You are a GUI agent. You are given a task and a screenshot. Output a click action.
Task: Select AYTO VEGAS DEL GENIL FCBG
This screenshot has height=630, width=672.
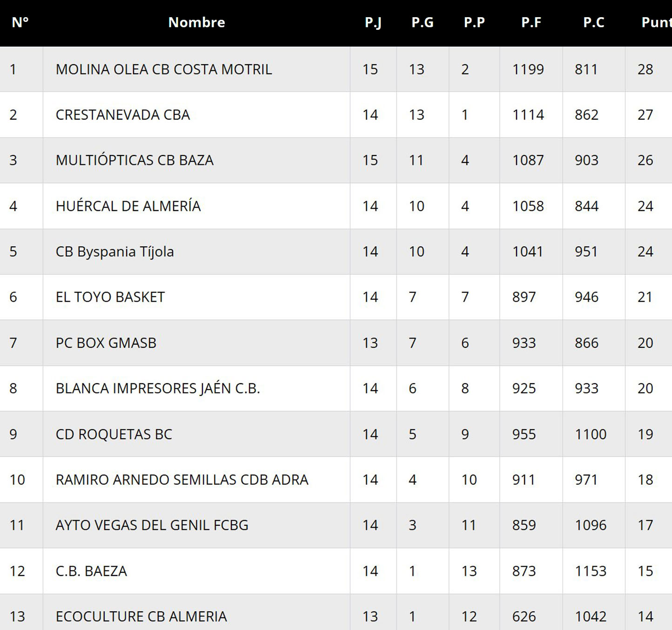click(x=152, y=525)
